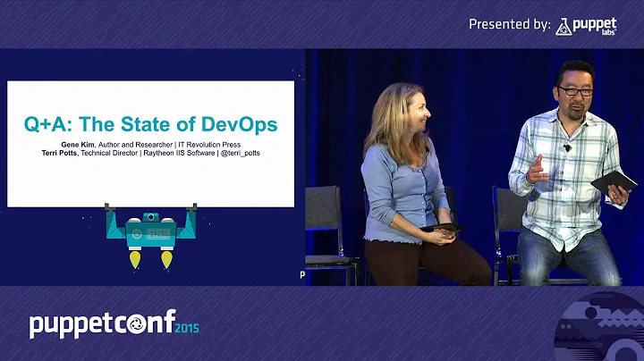Viewport: 644px width, 361px height.
Task: Click the circular landscape badge graphic
Action: tap(599, 326)
